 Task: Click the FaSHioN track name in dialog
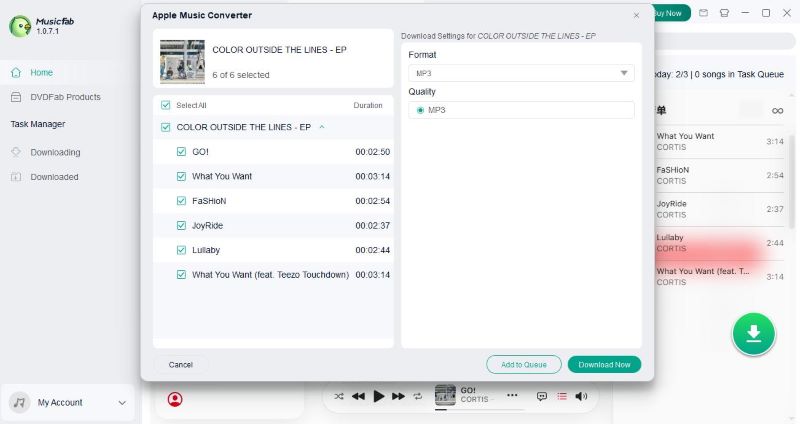click(209, 201)
